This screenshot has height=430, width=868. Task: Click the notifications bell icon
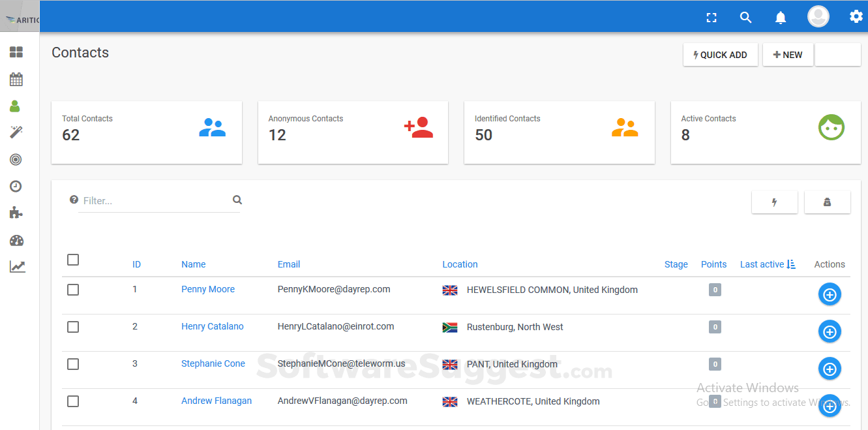click(x=780, y=18)
